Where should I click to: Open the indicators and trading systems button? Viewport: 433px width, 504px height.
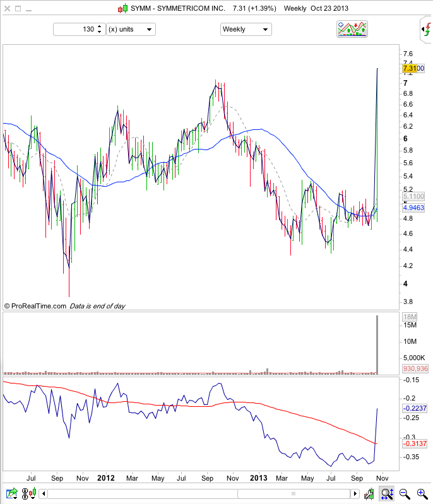coord(352,29)
